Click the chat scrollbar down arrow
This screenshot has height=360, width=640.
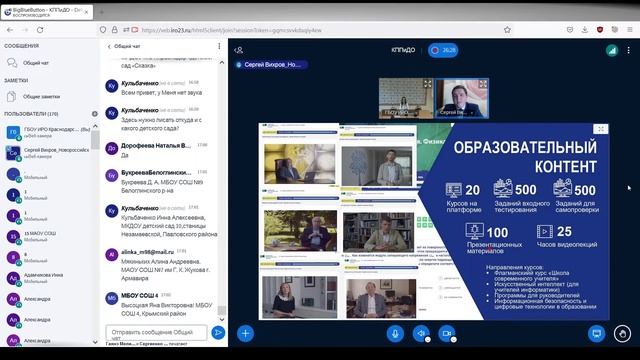[x=222, y=319]
